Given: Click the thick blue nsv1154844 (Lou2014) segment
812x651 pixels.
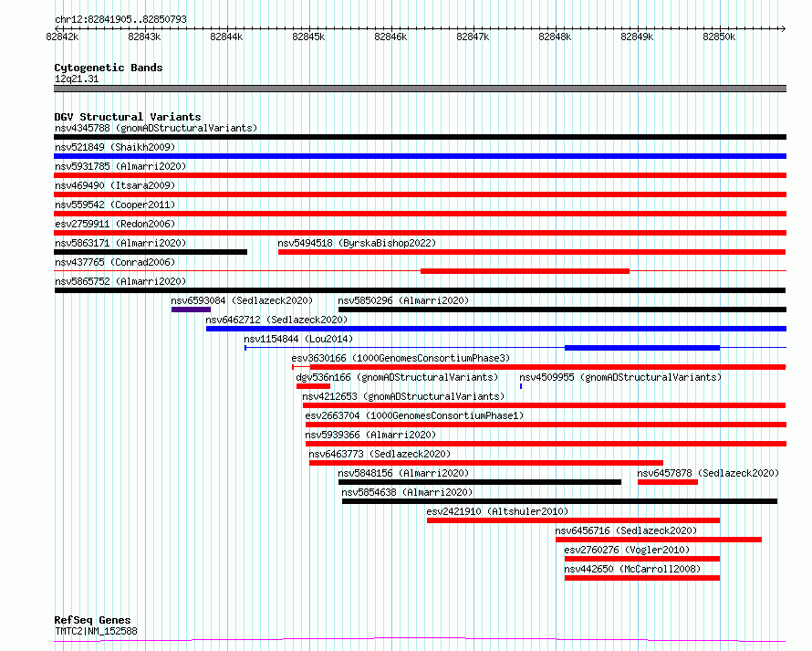Looking at the screenshot, I should tap(642, 348).
